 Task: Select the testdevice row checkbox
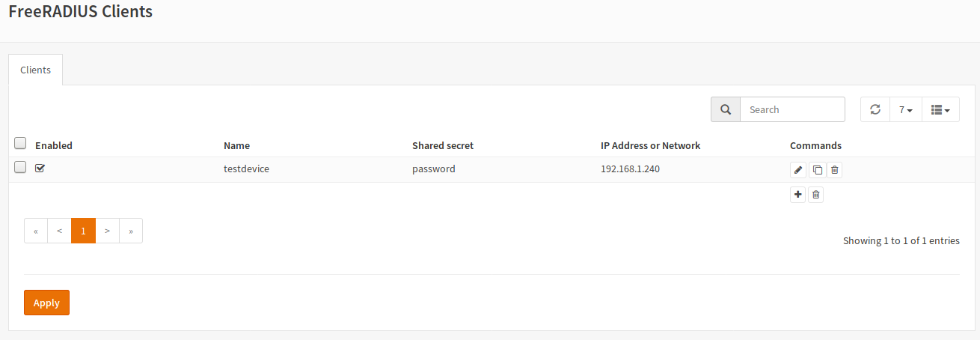tap(20, 167)
